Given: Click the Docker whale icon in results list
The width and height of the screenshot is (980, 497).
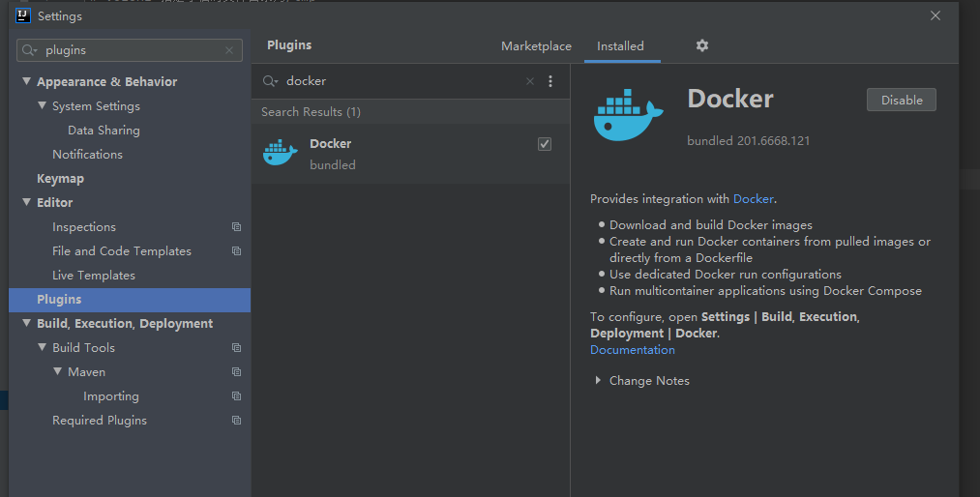Looking at the screenshot, I should point(280,153).
